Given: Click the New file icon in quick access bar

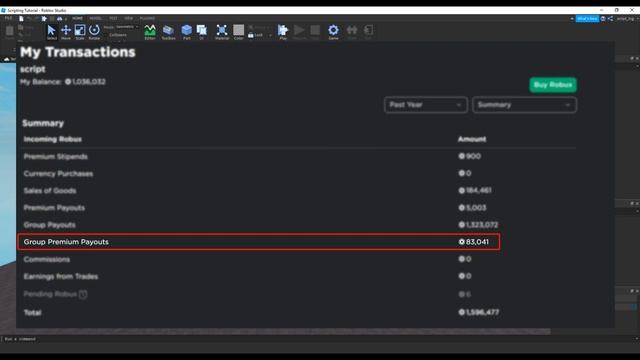Looking at the screenshot, I should (21, 18).
